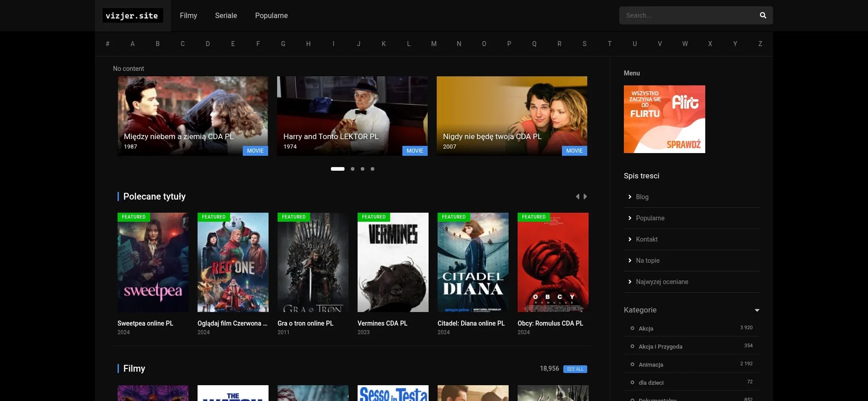This screenshot has width=868, height=401.
Task: Open Między niebem a ziemią slider card
Action: tap(193, 116)
